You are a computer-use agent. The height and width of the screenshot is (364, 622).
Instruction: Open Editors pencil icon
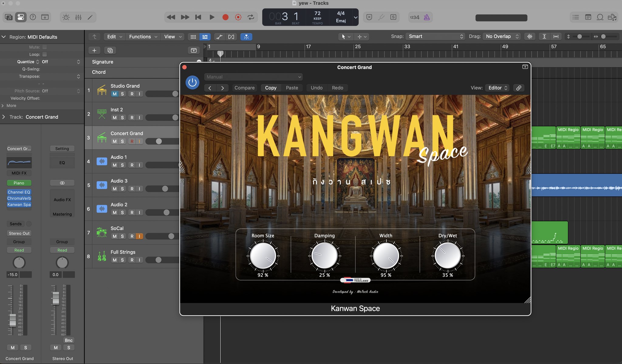[x=90, y=17]
